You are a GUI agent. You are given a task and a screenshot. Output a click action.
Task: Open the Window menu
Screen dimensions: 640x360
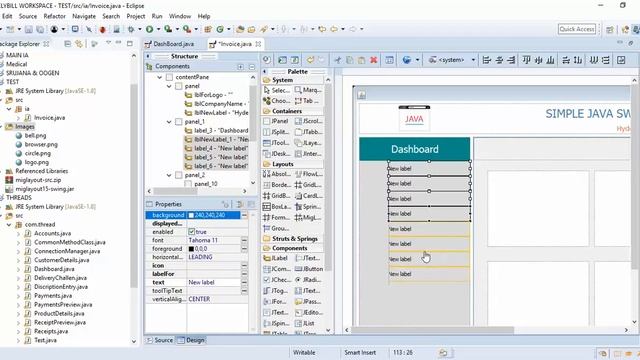coord(180,16)
